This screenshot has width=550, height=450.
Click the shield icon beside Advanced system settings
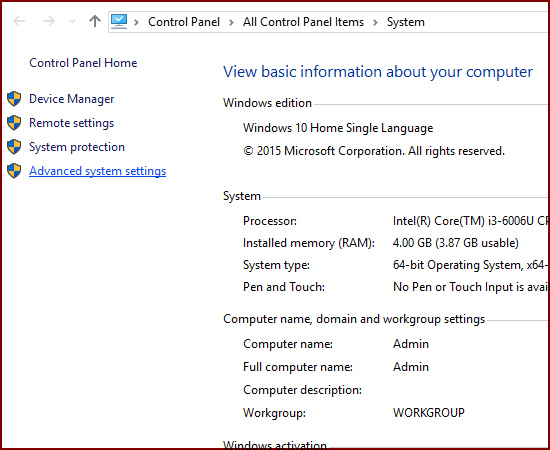tap(14, 171)
